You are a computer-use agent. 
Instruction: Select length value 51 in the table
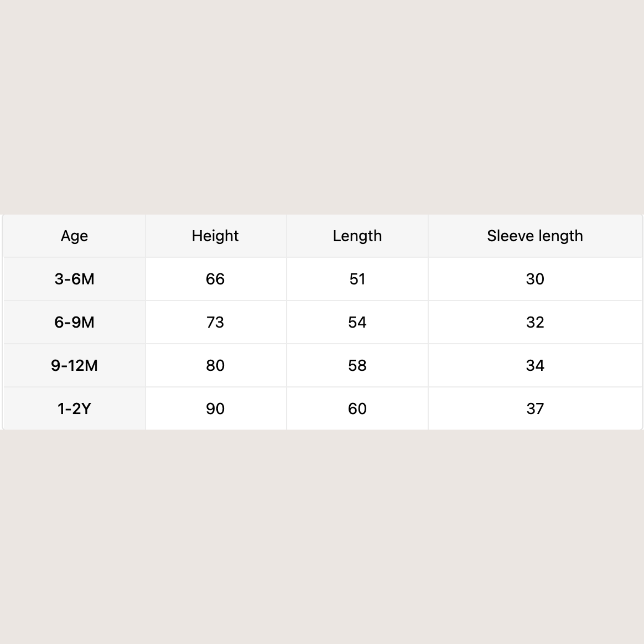click(357, 279)
